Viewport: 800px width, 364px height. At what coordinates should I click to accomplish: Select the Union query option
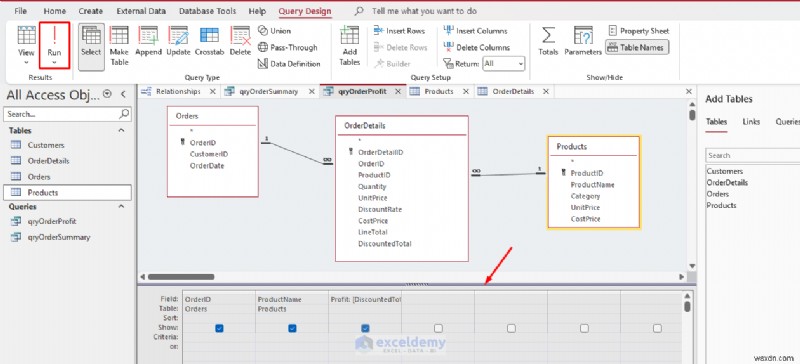(x=274, y=31)
